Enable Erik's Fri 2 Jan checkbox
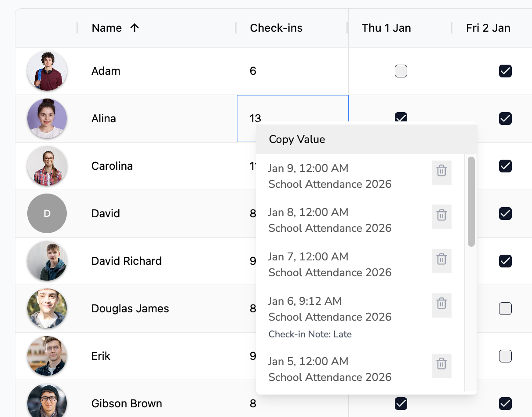Image resolution: width=532 pixels, height=417 pixels. tap(505, 356)
